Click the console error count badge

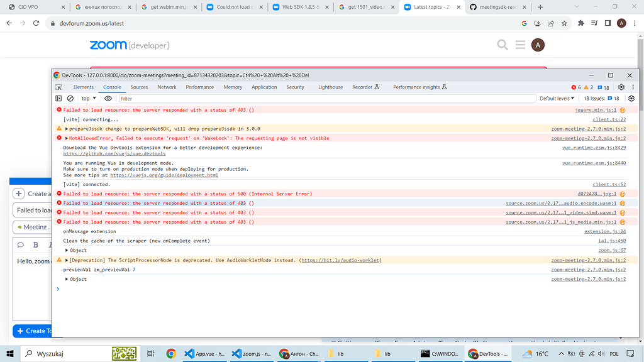pos(575,87)
